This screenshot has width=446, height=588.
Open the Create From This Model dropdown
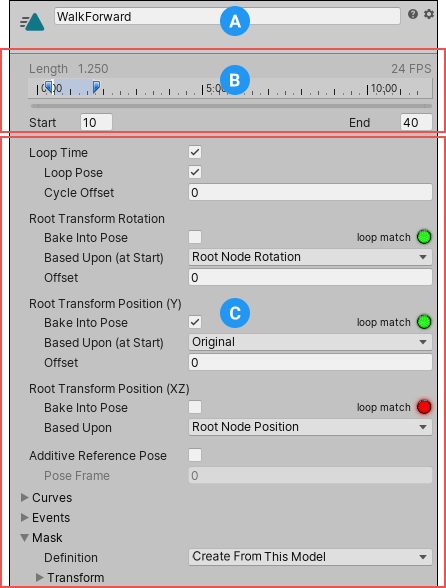(x=310, y=557)
